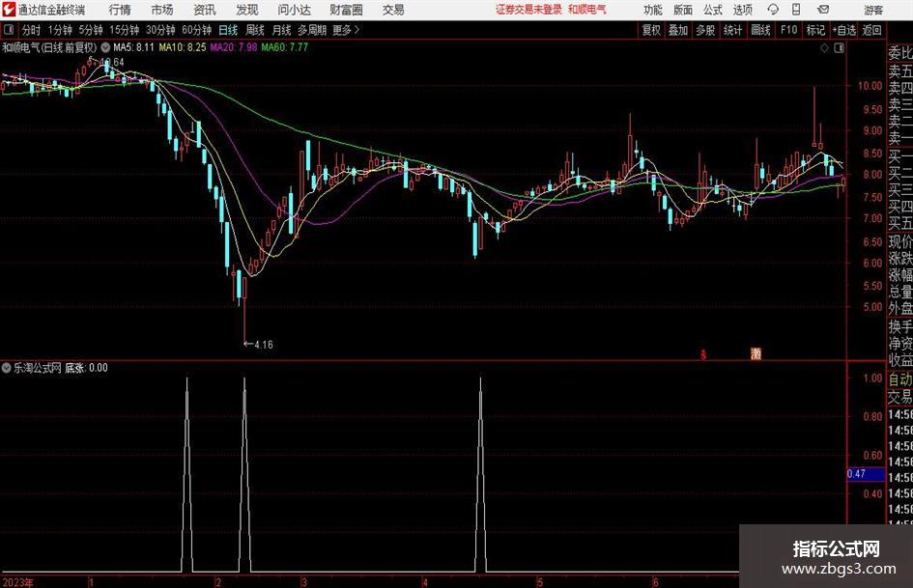The image size is (913, 588).
Task: Open the 多周期 multi-period view
Action: click(313, 30)
